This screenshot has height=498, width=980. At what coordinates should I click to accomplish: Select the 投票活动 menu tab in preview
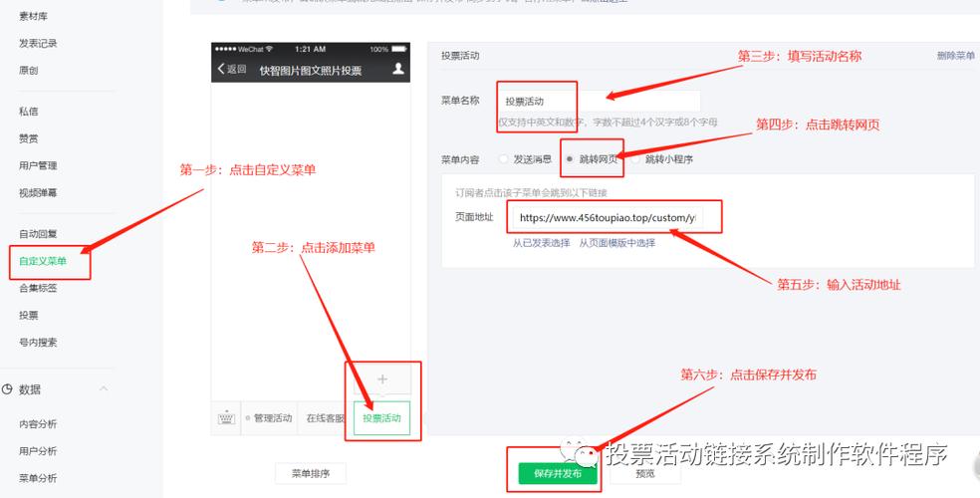pos(381,418)
